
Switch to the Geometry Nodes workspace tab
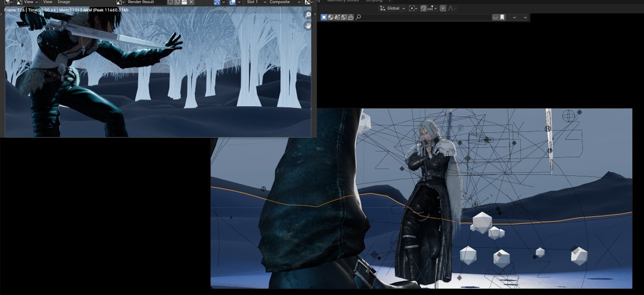pos(343,1)
